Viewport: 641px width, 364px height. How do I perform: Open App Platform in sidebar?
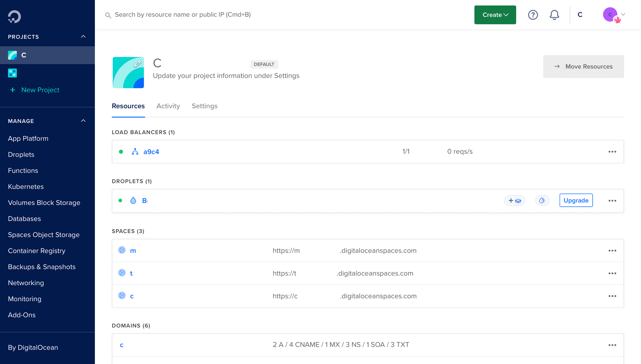(28, 138)
